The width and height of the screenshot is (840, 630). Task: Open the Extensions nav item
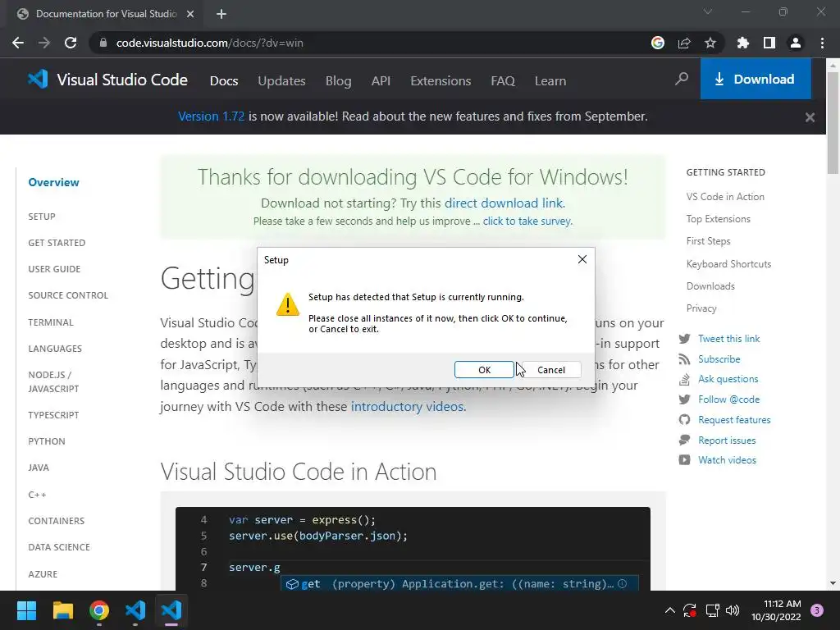click(x=441, y=81)
